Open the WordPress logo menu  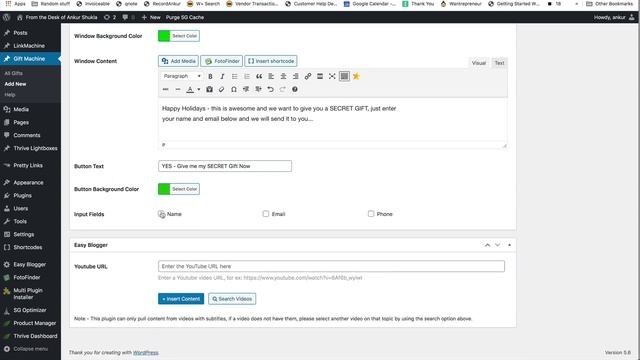(6, 17)
